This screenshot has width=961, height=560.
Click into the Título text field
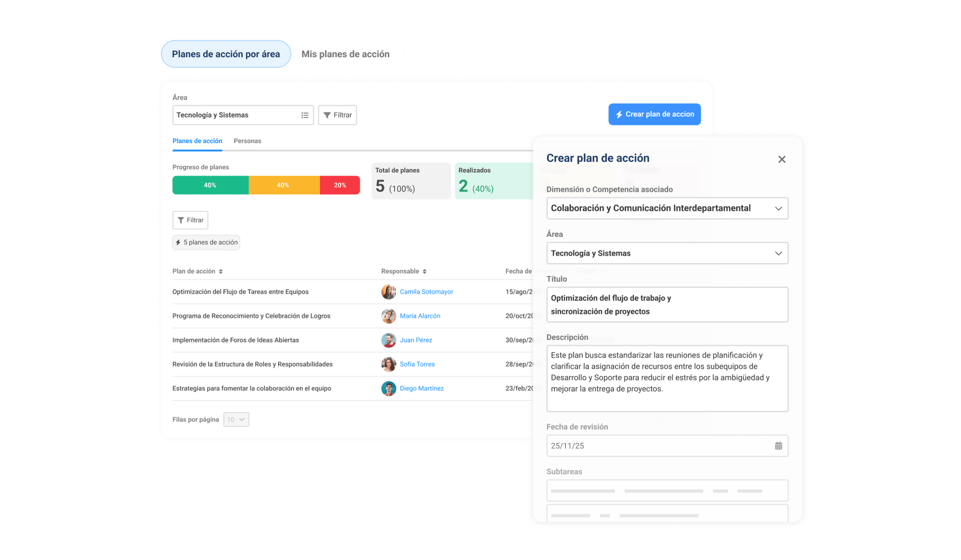coord(666,304)
